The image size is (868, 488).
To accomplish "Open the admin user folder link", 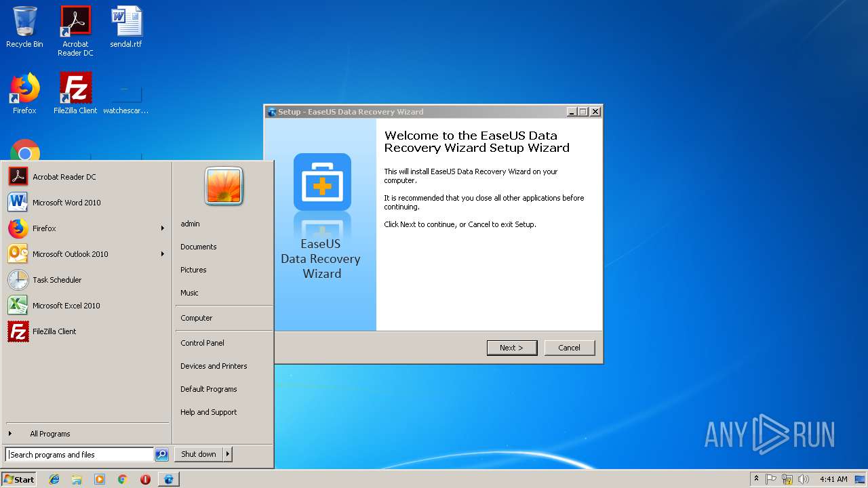I will pyautogui.click(x=190, y=224).
